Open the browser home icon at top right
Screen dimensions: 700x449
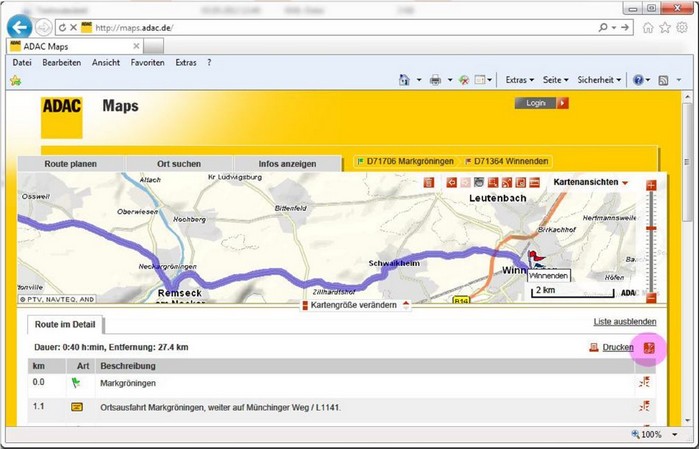pos(648,28)
